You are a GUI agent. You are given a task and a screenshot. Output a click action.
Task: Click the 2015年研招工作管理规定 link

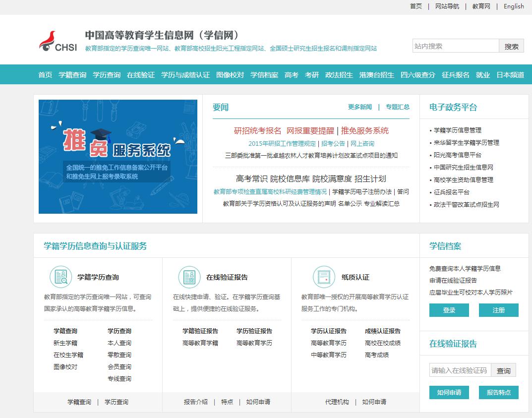(282, 143)
